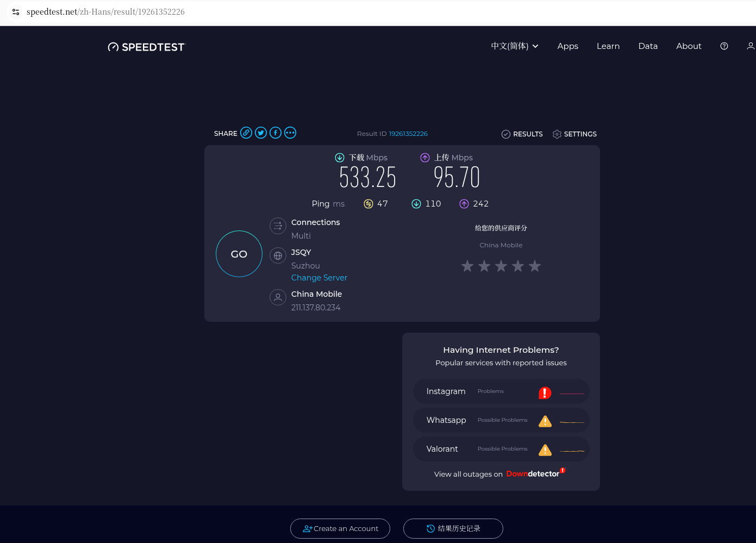
Task: Expand the 中文(简体) language dropdown
Action: [515, 46]
